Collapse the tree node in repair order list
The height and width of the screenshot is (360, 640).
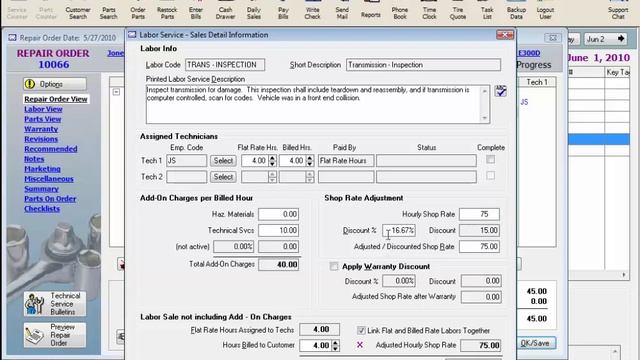click(x=116, y=92)
